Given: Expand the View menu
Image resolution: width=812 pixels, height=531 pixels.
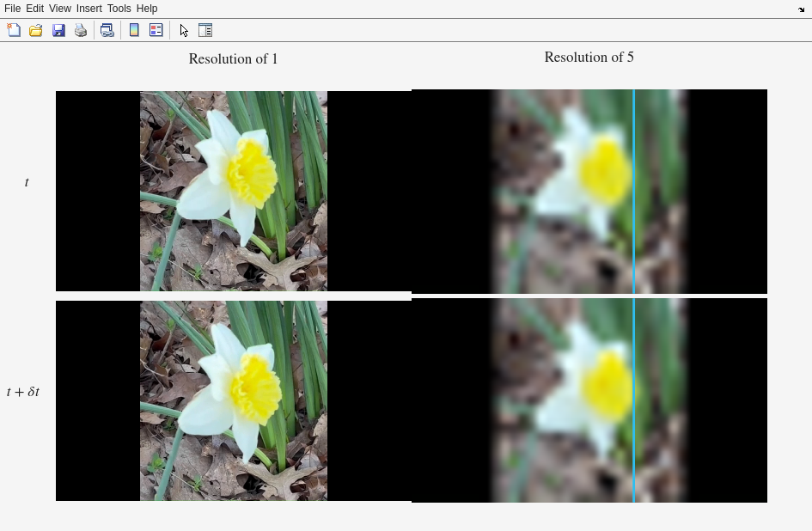Looking at the screenshot, I should point(60,9).
